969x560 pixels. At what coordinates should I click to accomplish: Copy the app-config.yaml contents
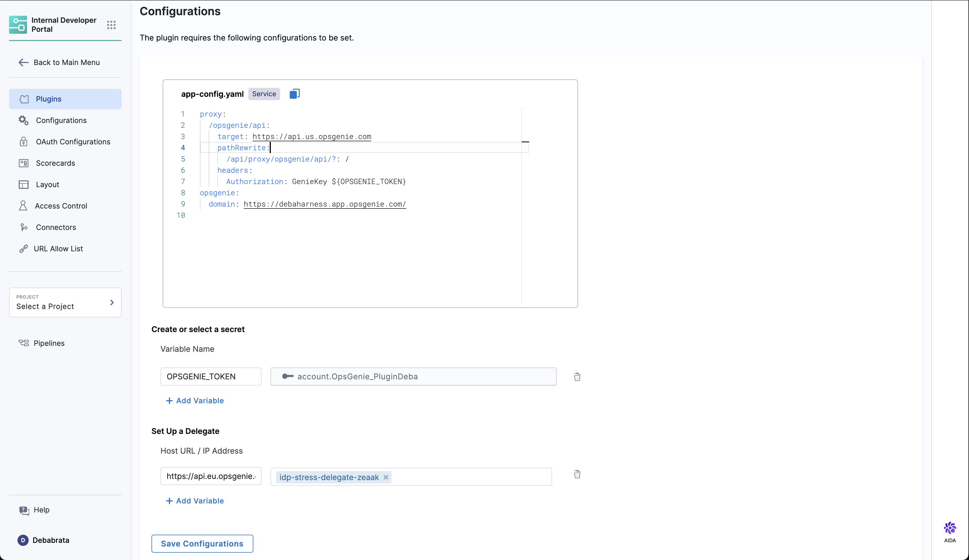pos(294,94)
